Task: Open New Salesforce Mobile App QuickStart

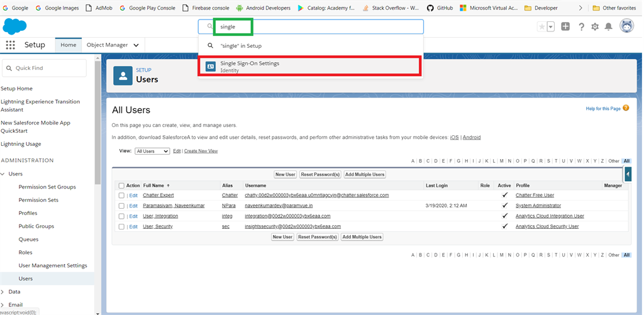Action: 35,127
